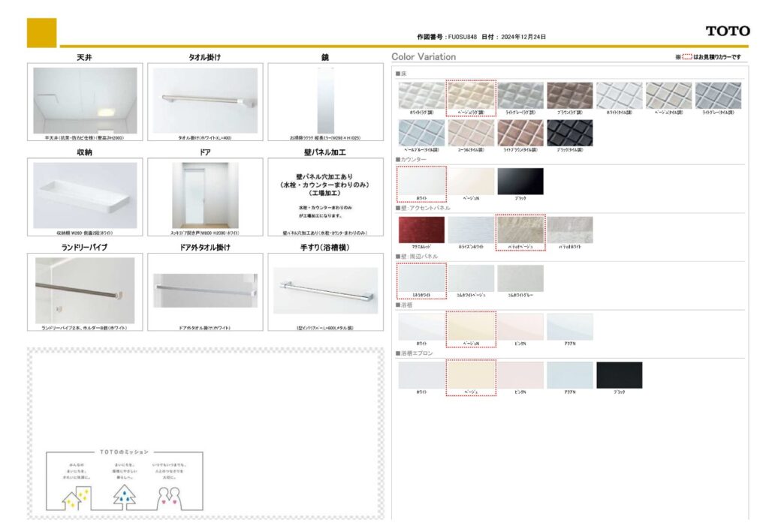The height and width of the screenshot is (532, 769).
Task: Choose the red accent panel swatch
Action: point(421,230)
